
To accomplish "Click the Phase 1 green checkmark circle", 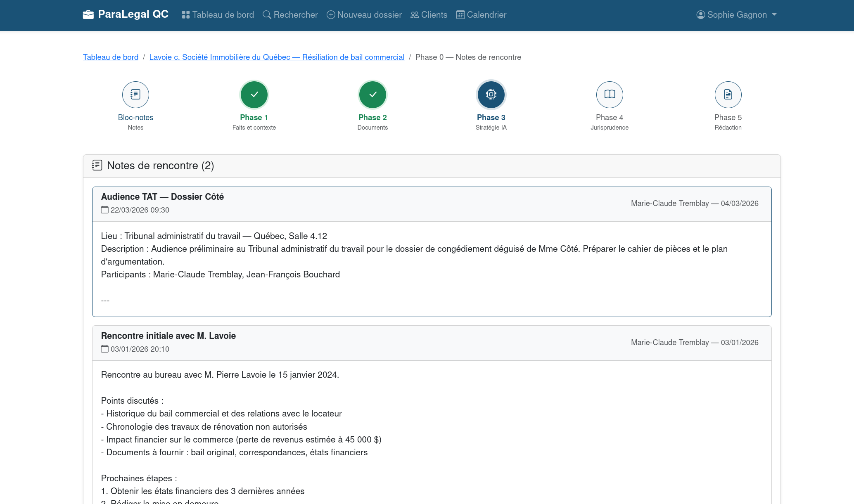I will (254, 95).
